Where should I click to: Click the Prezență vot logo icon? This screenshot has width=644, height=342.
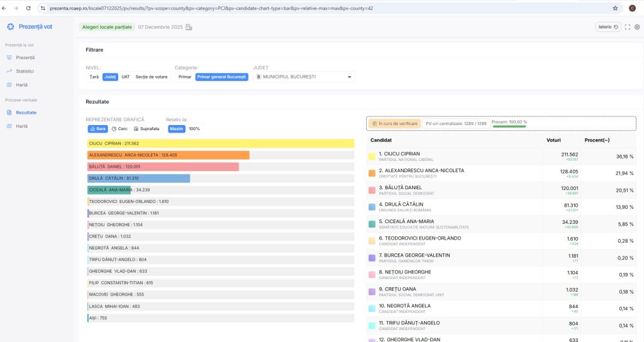[11, 26]
